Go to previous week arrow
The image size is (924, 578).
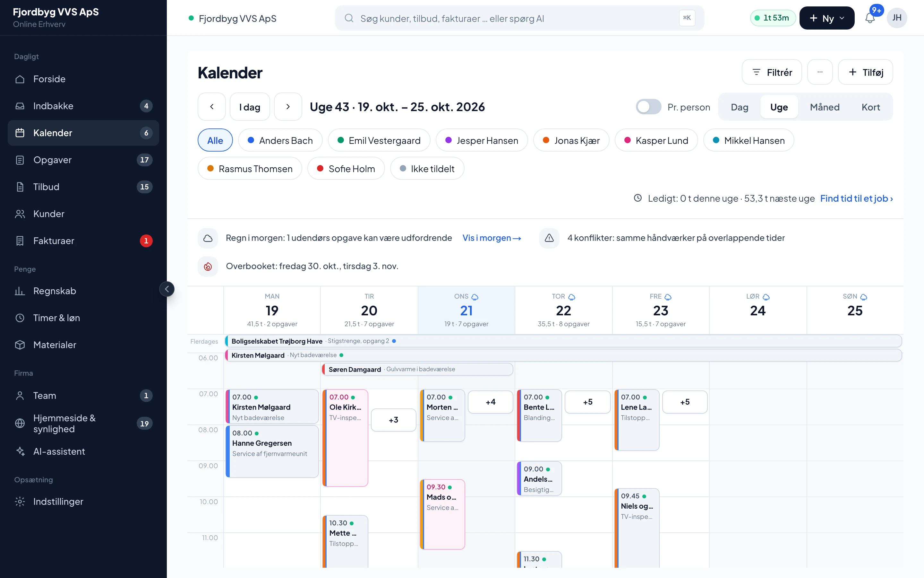click(211, 107)
